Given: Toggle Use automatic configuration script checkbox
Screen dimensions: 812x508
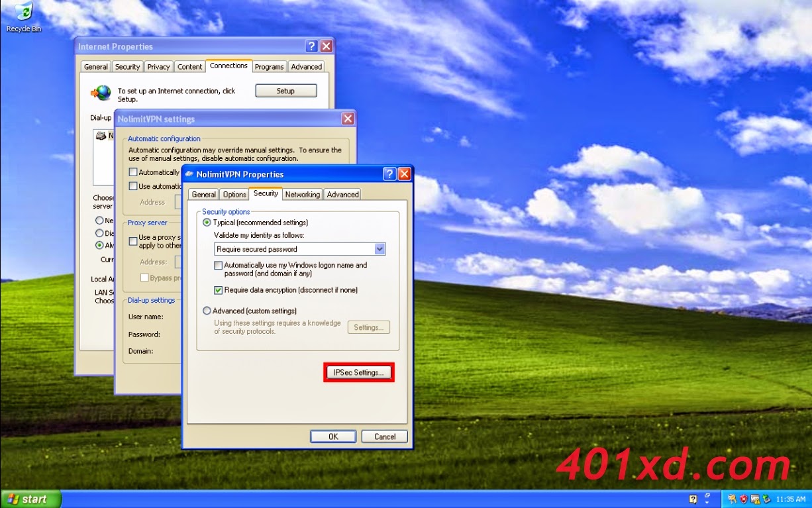Looking at the screenshot, I should 133,186.
